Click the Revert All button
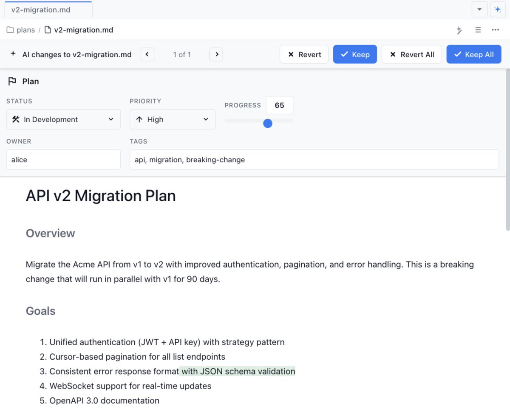This screenshot has width=510, height=420. coord(412,54)
